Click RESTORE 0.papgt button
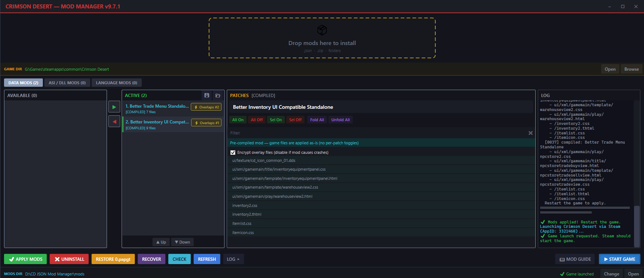The width and height of the screenshot is (644, 278). 113,259
